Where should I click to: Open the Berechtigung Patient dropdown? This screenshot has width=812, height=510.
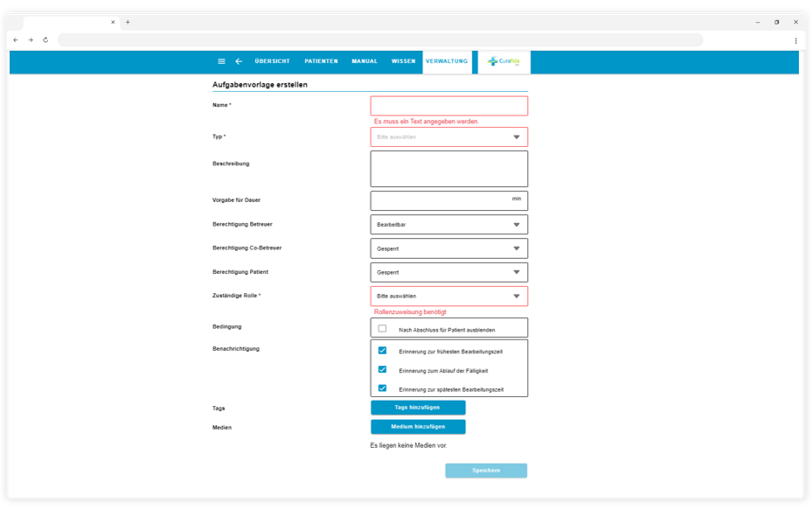(x=449, y=273)
